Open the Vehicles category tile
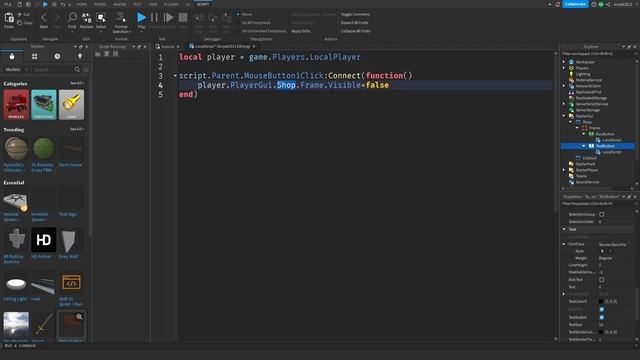The width and height of the screenshot is (640, 360). [x=16, y=105]
